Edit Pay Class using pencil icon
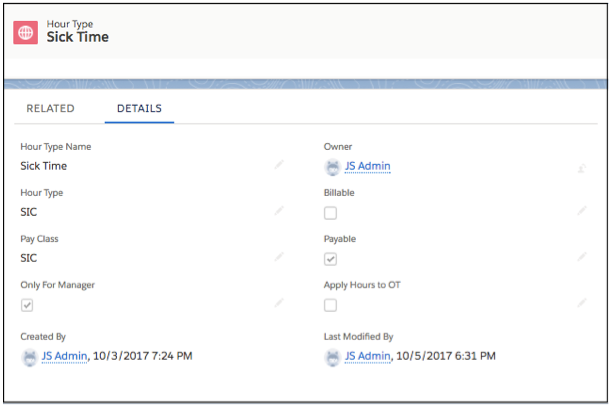Screen dimensions: 611x406 click(279, 257)
